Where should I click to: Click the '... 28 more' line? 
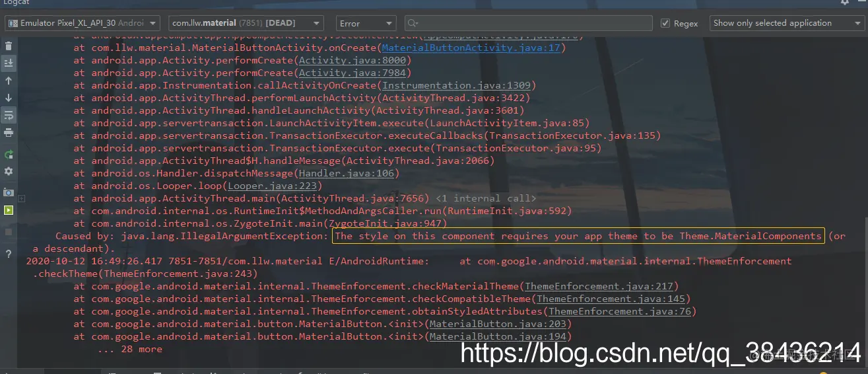(129, 349)
